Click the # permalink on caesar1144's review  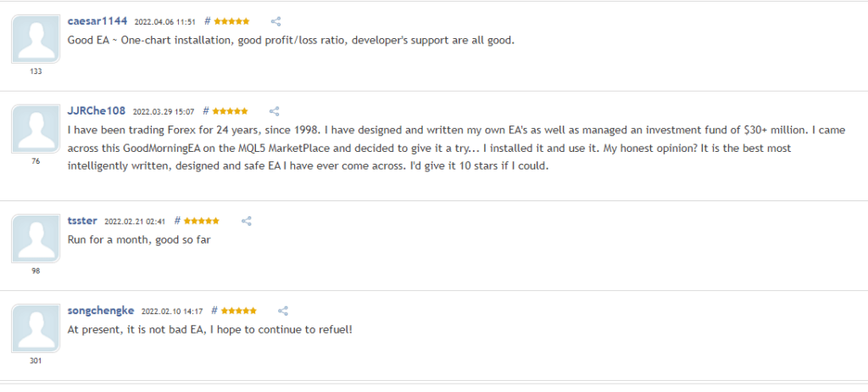point(207,21)
